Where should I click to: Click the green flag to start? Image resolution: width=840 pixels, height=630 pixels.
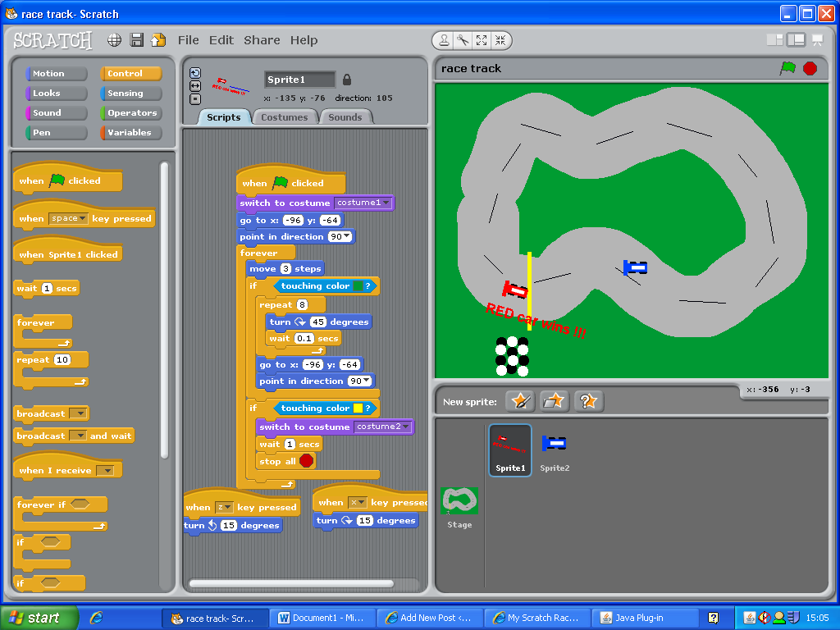click(x=787, y=69)
